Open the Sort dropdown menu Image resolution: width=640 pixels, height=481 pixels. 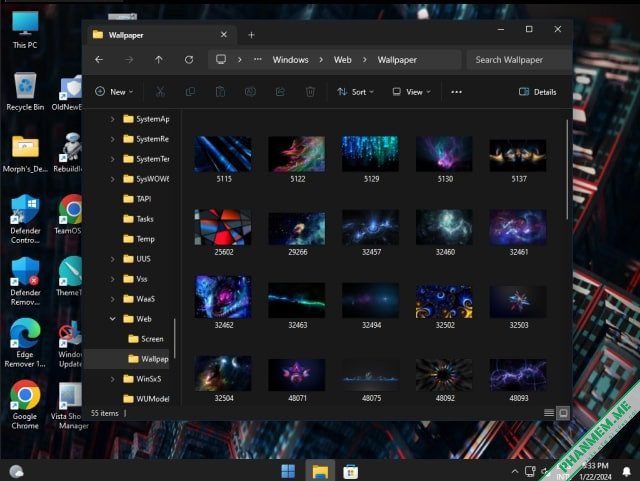pos(356,92)
